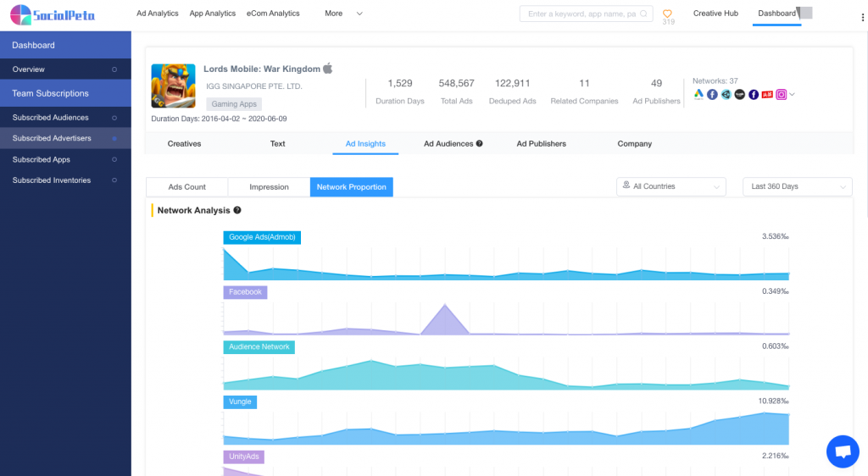Click the Google Ads network icon
868x476 pixels.
tap(698, 95)
